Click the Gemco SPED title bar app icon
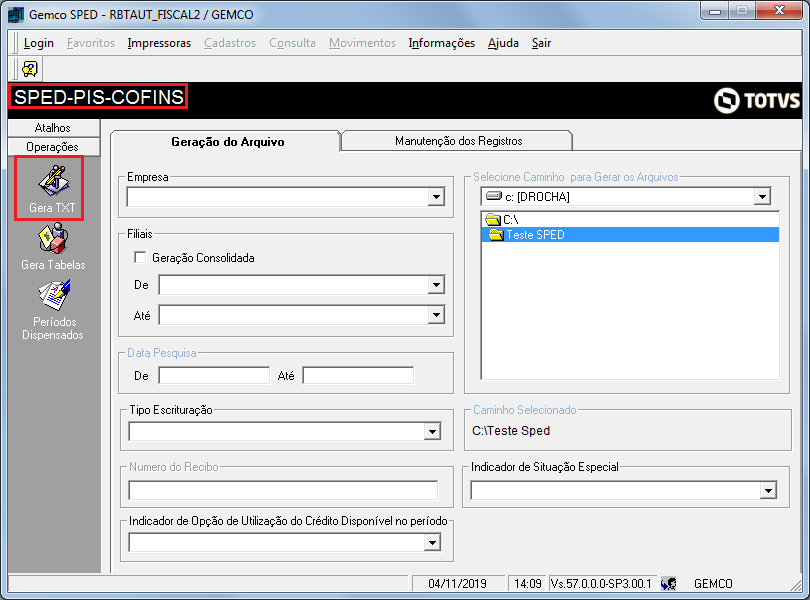810x600 pixels. click(15, 14)
